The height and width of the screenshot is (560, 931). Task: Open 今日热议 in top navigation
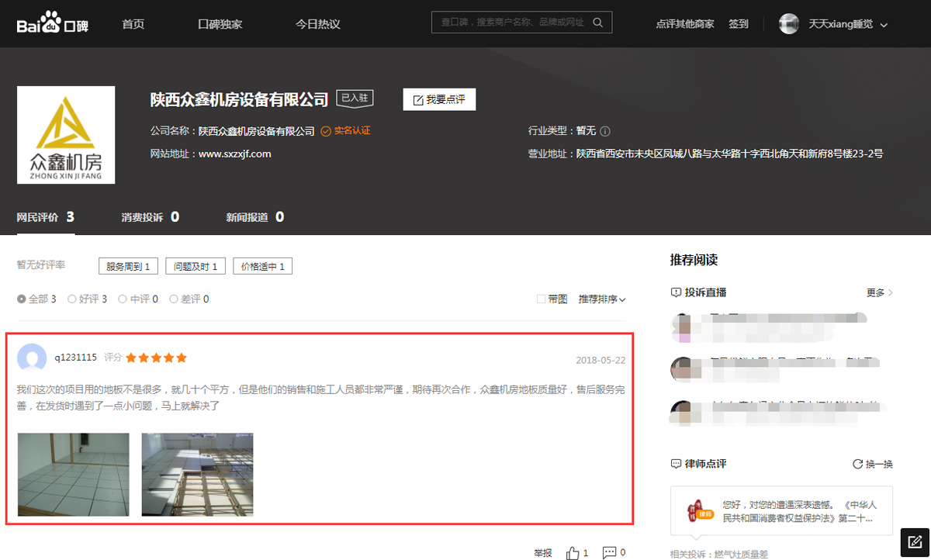pos(317,24)
